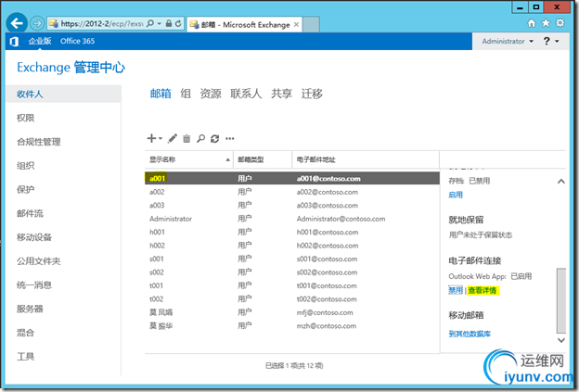
Task: Search mailboxes with magnifier toolbar icon
Action: tap(200, 139)
